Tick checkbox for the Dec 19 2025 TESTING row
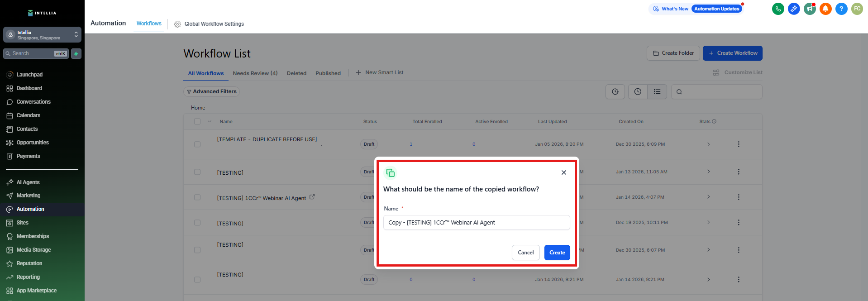This screenshot has width=868, height=301. (x=197, y=223)
